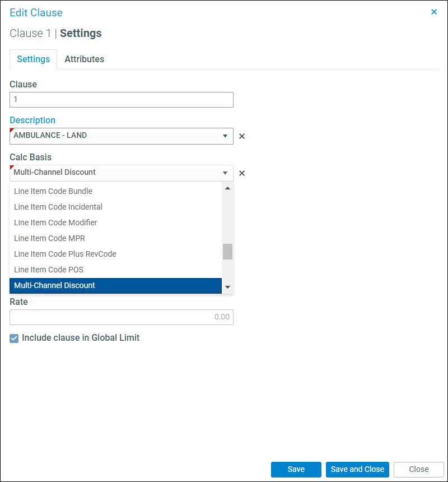Click the list scroll-down arrow

pyautogui.click(x=227, y=287)
